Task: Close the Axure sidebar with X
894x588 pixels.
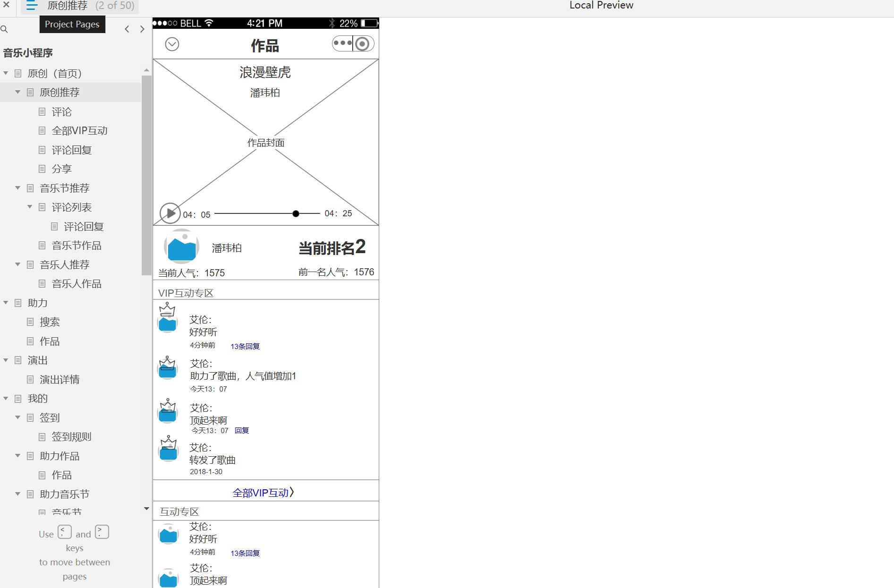Action: coord(6,5)
